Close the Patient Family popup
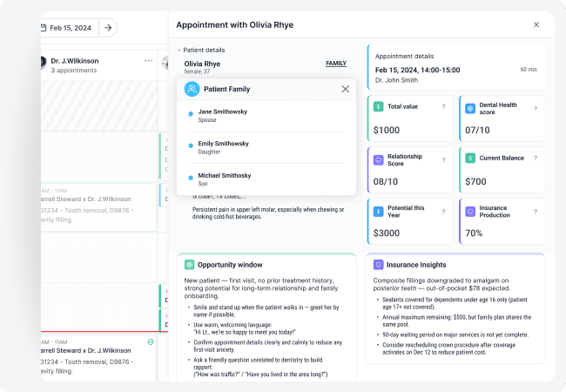Screen dimensions: 566x392 point(345,89)
